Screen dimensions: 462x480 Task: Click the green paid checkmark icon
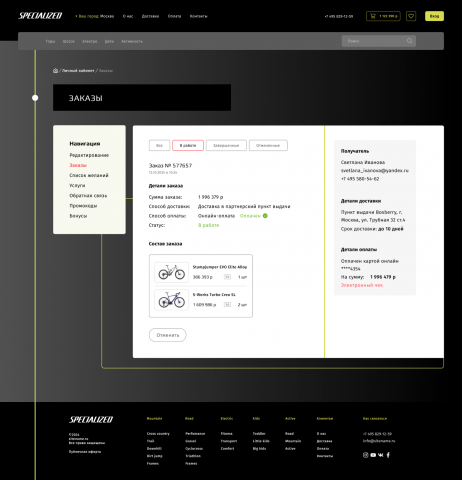(265, 216)
